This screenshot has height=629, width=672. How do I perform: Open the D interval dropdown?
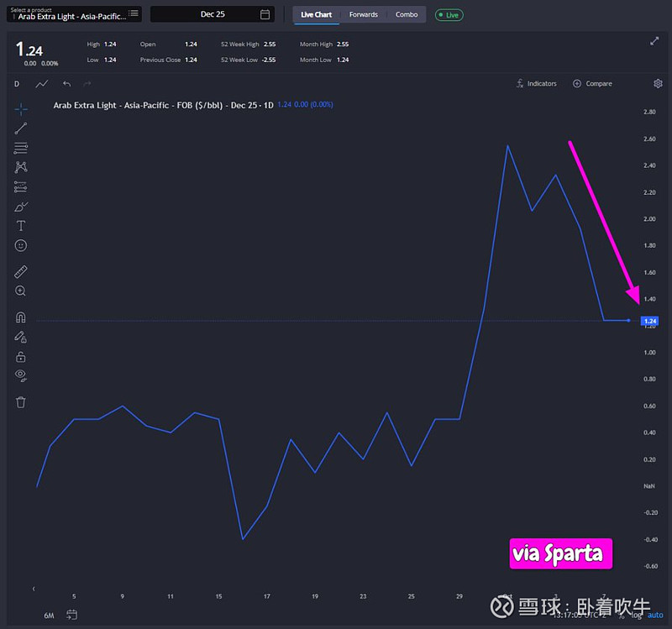(16, 84)
